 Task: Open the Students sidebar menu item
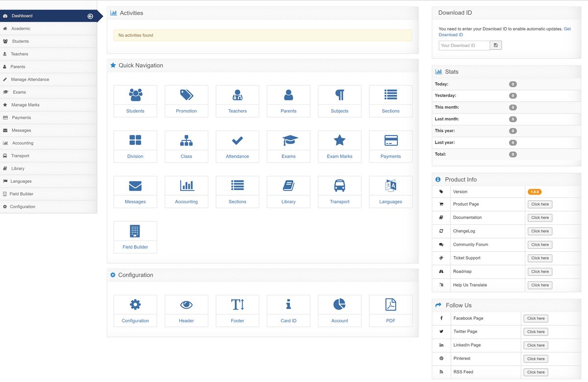[x=49, y=41]
